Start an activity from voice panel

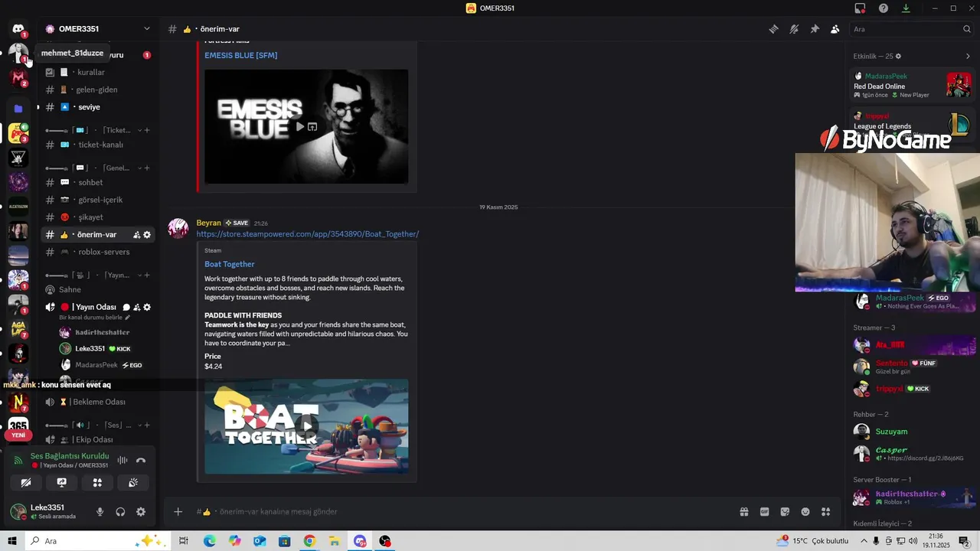coord(97,483)
